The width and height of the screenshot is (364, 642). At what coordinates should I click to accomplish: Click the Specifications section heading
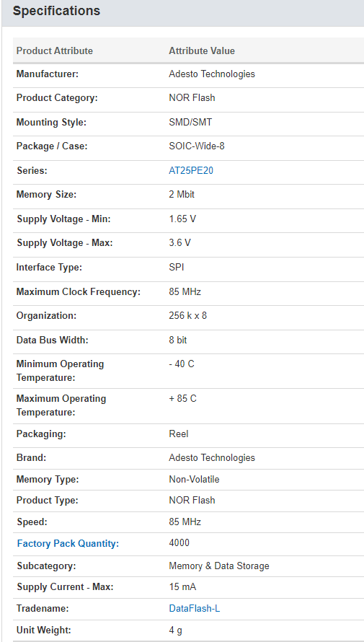(56, 11)
